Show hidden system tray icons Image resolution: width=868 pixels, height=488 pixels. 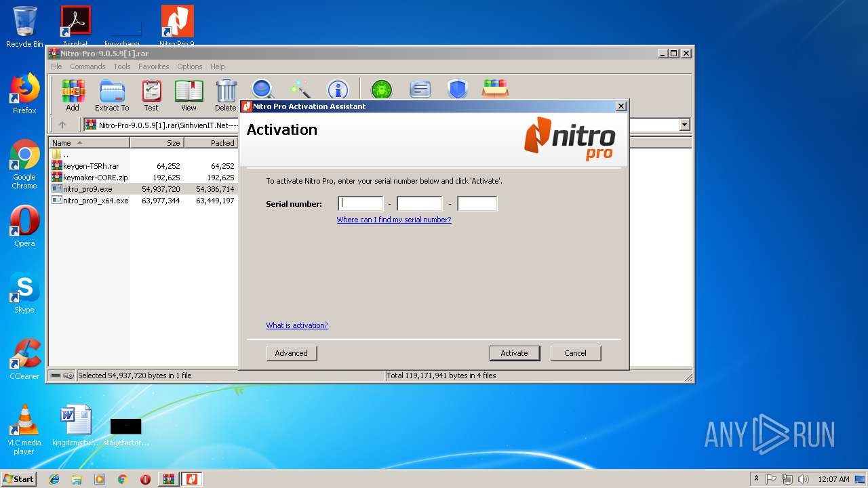(x=756, y=479)
